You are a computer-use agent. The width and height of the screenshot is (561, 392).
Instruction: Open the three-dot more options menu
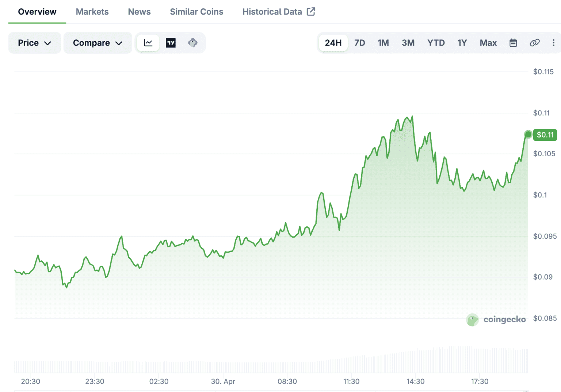553,43
